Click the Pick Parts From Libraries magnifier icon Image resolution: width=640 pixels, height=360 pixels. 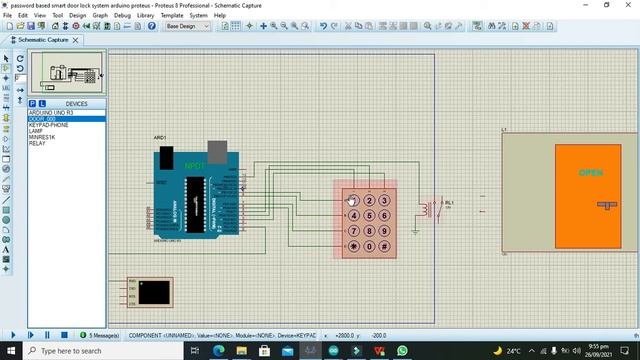tap(427, 26)
